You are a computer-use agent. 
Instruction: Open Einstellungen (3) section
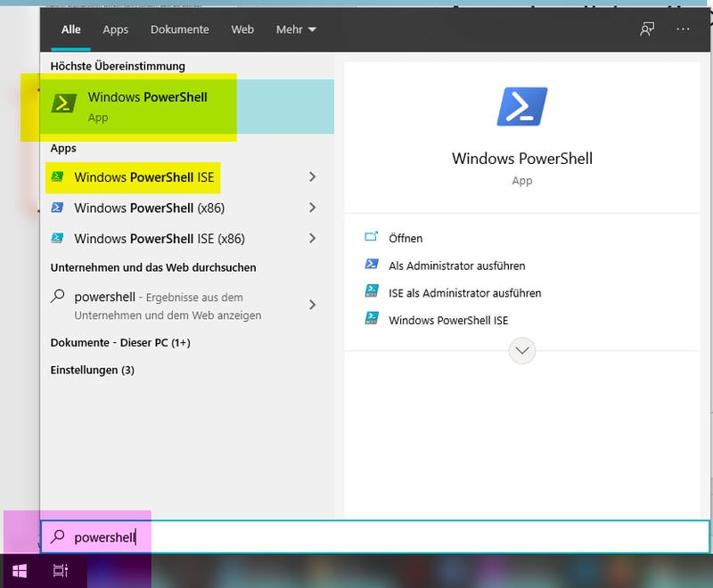point(93,370)
